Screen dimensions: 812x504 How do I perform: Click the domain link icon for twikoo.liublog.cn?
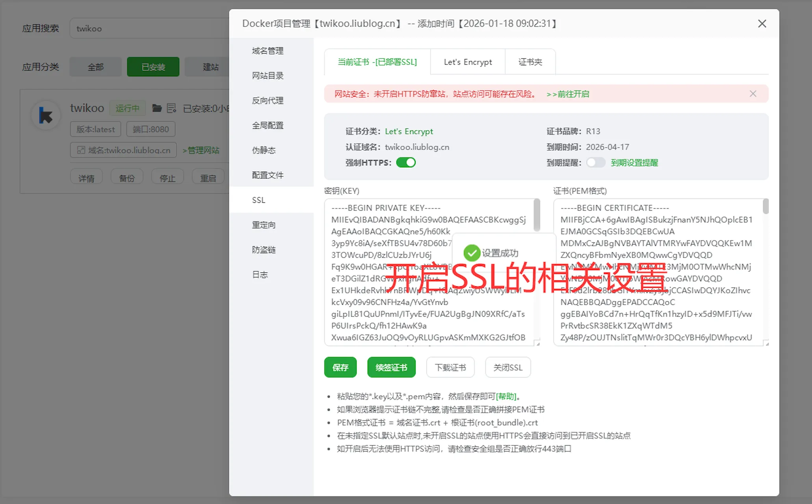click(81, 150)
